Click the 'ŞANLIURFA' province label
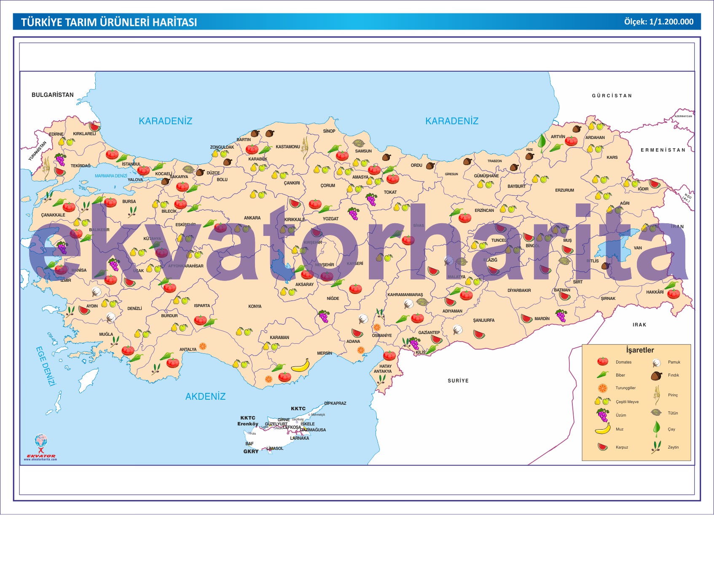The height and width of the screenshot is (588, 714). [483, 320]
